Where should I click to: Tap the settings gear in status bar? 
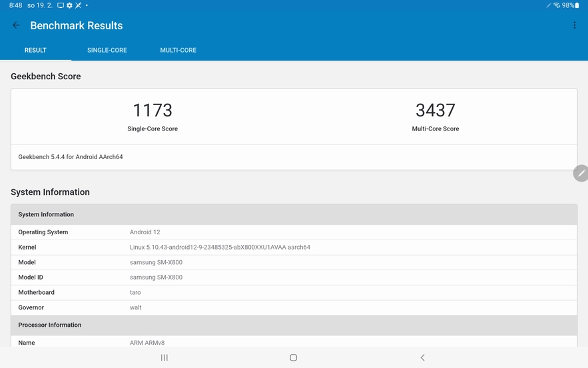click(69, 5)
